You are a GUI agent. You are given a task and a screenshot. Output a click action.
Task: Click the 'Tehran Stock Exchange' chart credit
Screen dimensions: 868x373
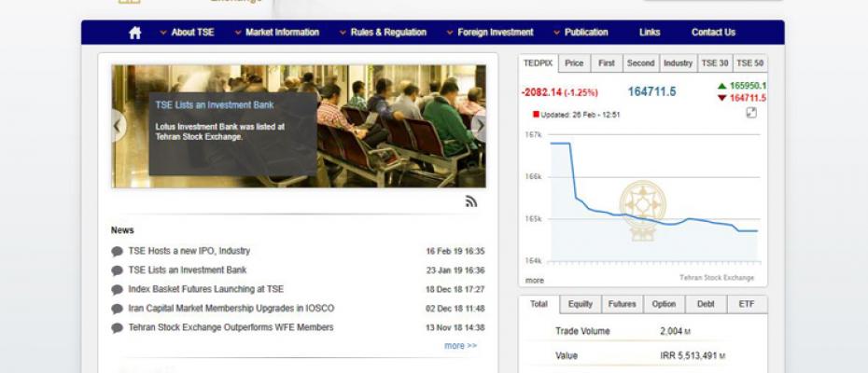coord(717,278)
